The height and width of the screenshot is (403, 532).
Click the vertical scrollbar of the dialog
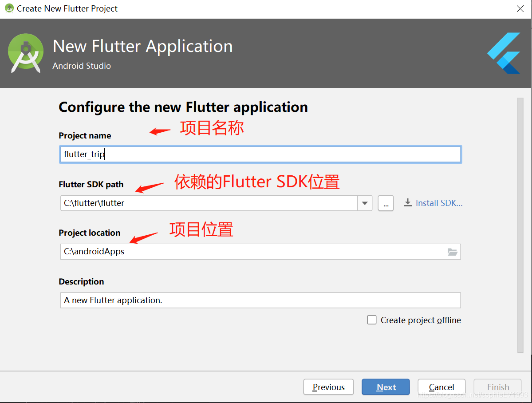[x=520, y=225]
